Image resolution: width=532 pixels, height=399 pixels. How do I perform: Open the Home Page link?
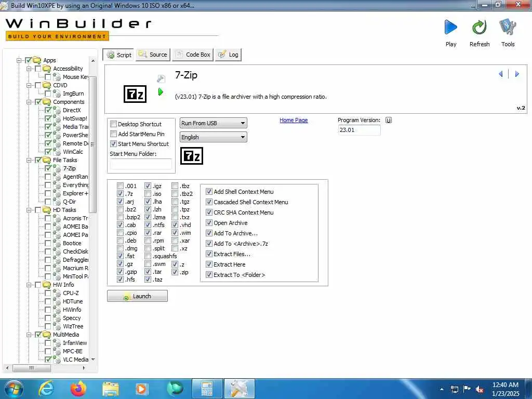[x=294, y=120]
